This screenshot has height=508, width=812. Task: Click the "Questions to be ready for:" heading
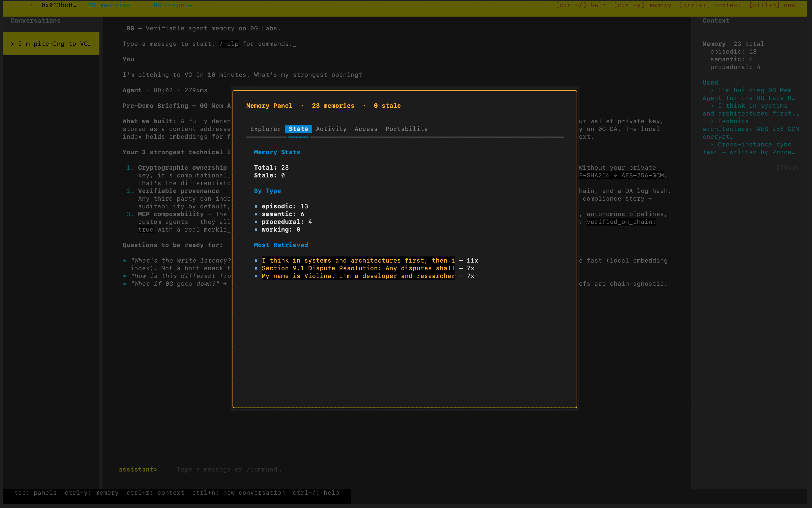coord(172,245)
